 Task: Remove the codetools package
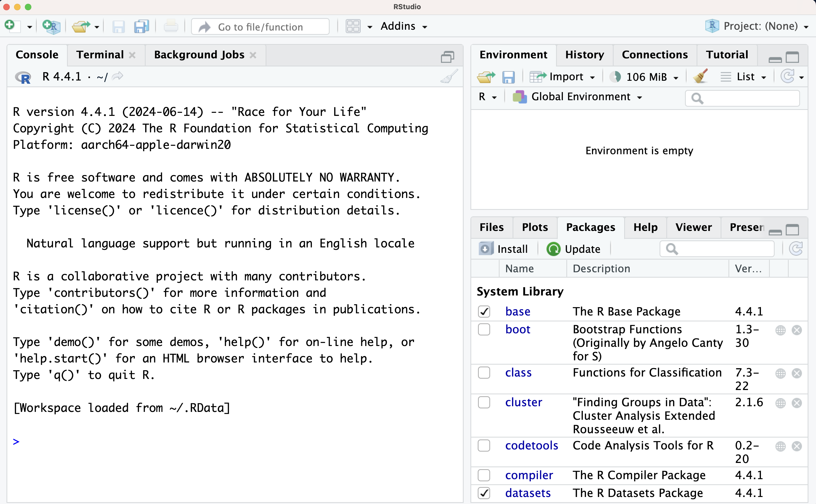[x=797, y=446]
